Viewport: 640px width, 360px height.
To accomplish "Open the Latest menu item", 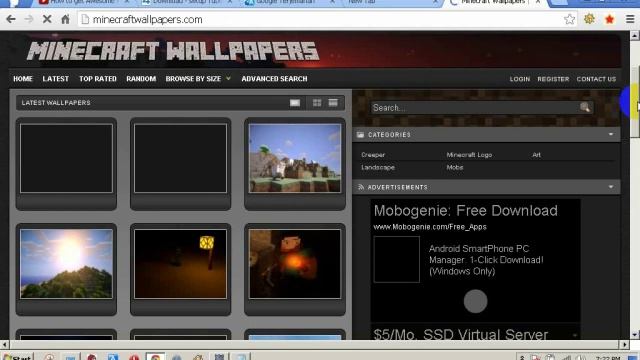I will pyautogui.click(x=56, y=79).
